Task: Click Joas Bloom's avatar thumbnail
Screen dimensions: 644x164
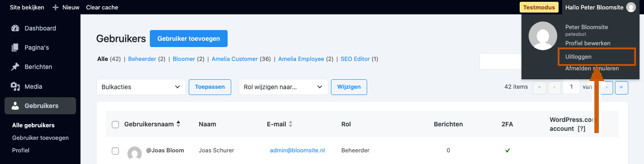Action: (x=135, y=153)
